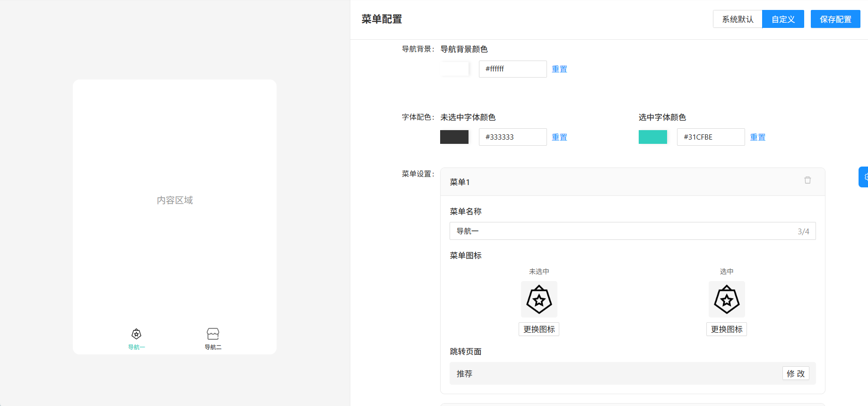Click the 导航二 label in preview

[213, 347]
